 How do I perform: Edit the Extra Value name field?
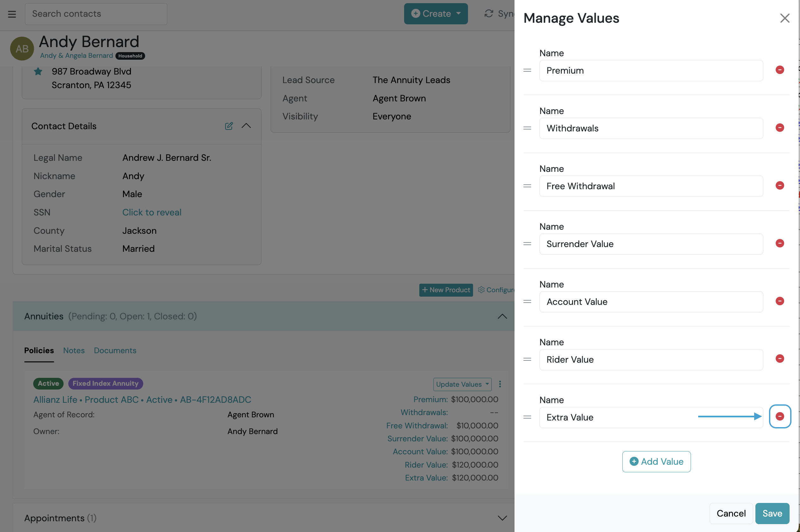click(651, 417)
